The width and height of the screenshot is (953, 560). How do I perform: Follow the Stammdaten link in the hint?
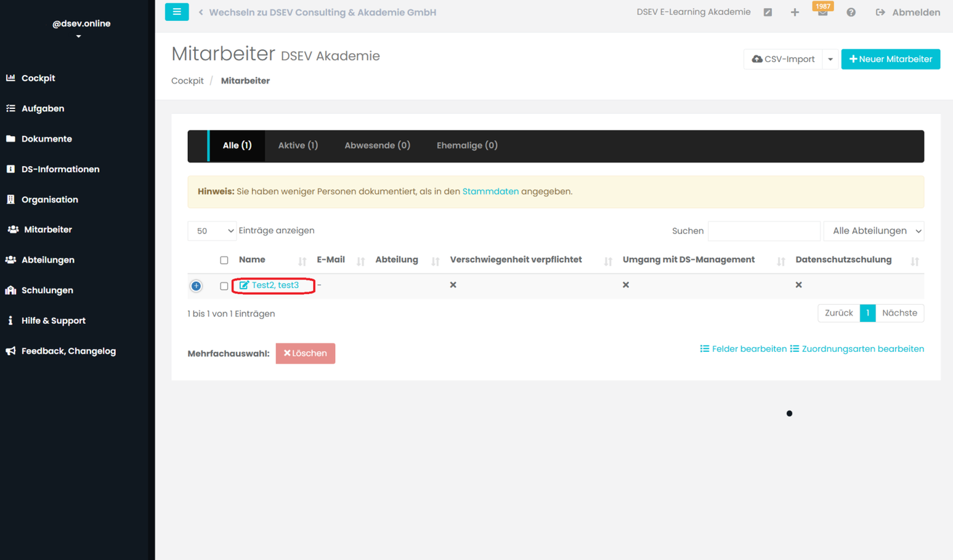click(x=490, y=192)
